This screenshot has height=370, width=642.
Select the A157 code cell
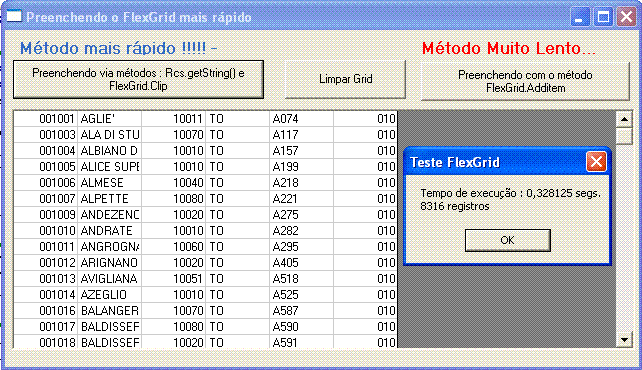pos(301,151)
